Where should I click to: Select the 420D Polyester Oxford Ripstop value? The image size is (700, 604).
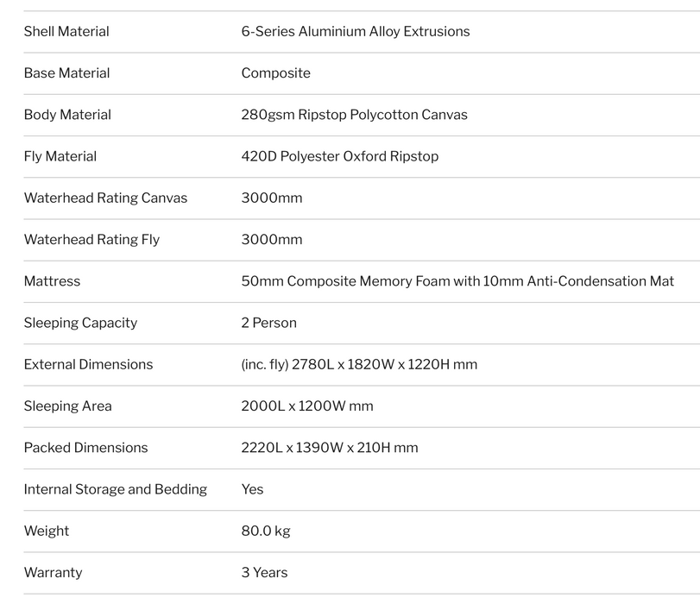point(340,156)
